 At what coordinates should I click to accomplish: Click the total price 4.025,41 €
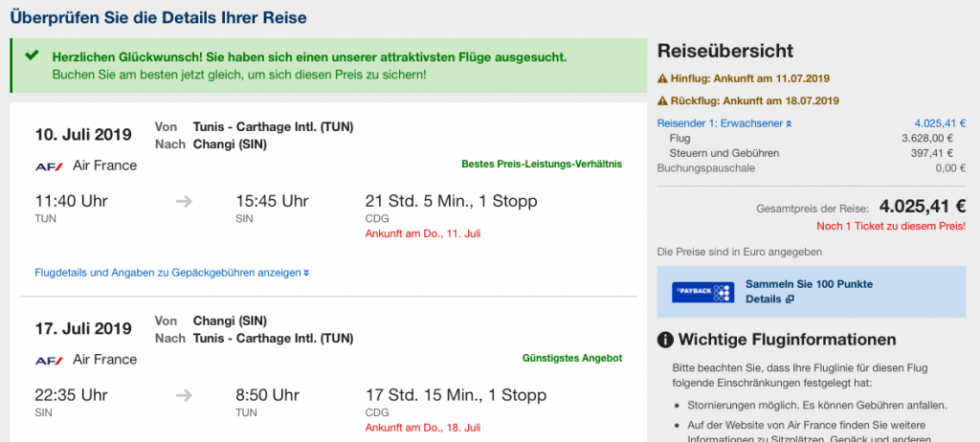click(x=922, y=206)
